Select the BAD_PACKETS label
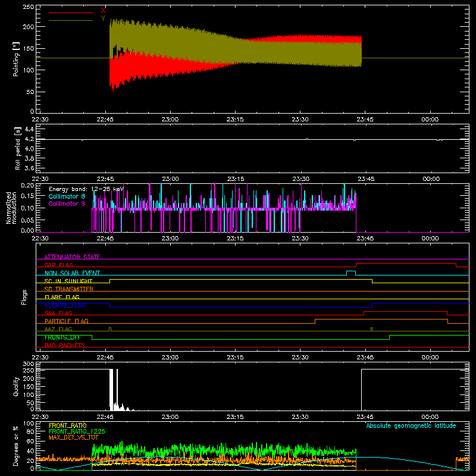Screen dimensions: 476x476 [x=65, y=345]
